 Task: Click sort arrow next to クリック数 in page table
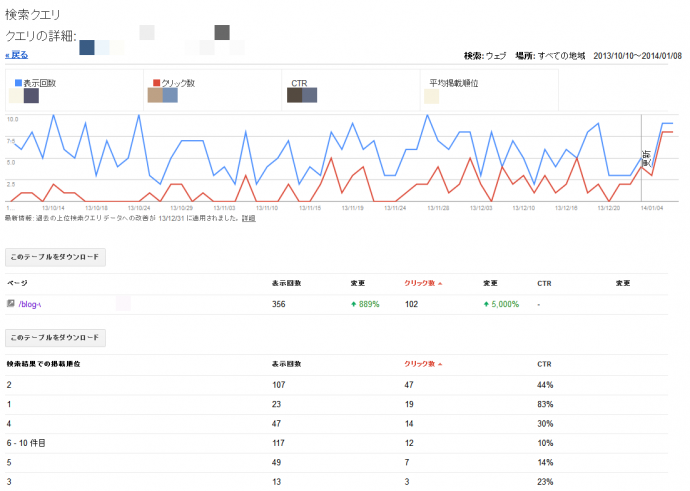[x=440, y=284]
